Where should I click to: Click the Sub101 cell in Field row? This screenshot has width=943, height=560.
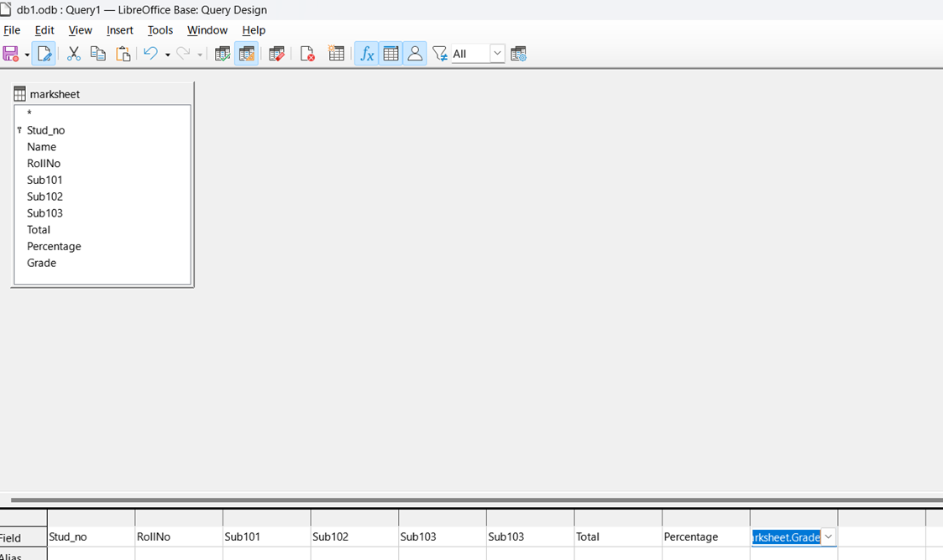(267, 536)
